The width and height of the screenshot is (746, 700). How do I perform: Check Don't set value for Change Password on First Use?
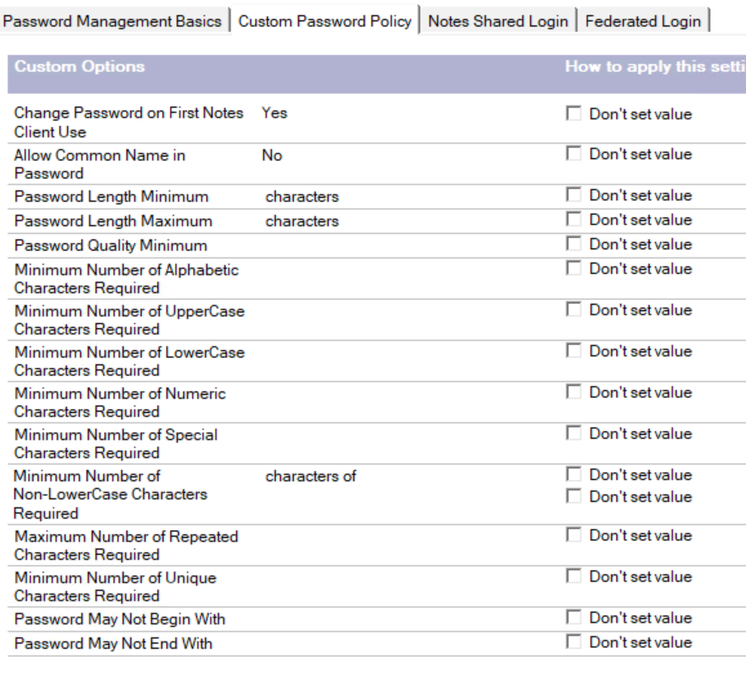pyautogui.click(x=574, y=113)
